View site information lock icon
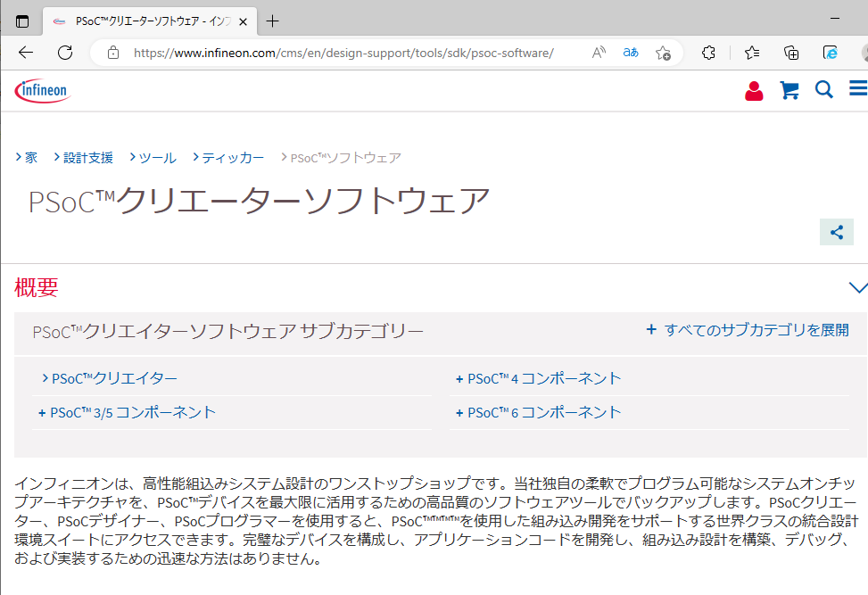Viewport: 868px width, 595px height. 113,53
